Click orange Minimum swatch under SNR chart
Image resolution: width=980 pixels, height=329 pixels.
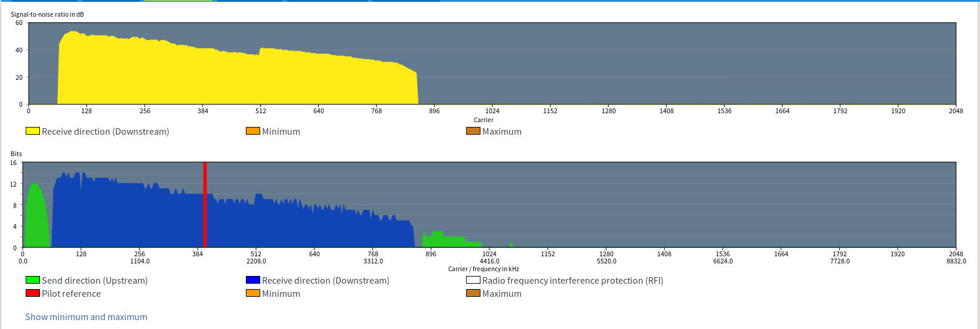[253, 131]
